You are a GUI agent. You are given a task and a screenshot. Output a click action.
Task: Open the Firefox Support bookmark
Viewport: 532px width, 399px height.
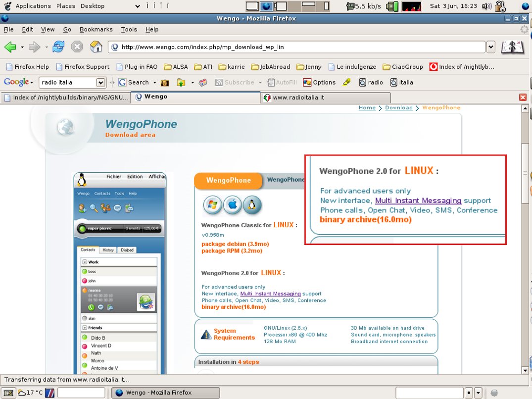point(83,67)
